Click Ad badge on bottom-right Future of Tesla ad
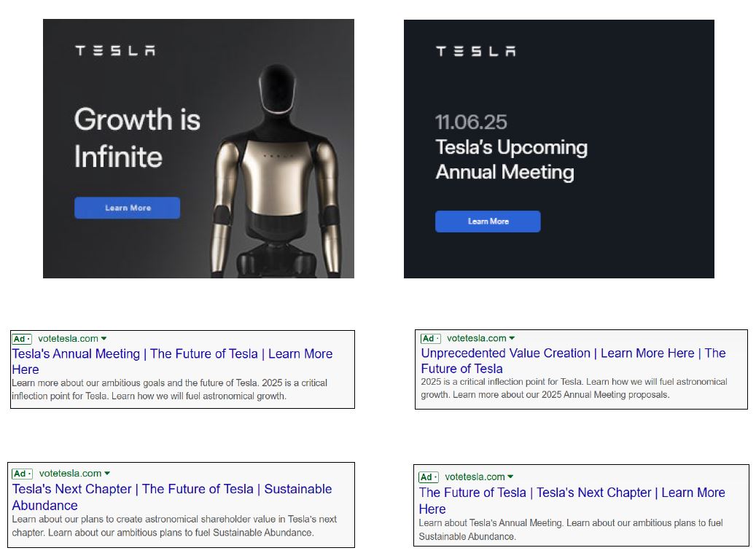Image resolution: width=756 pixels, height=556 pixels. pos(429,477)
